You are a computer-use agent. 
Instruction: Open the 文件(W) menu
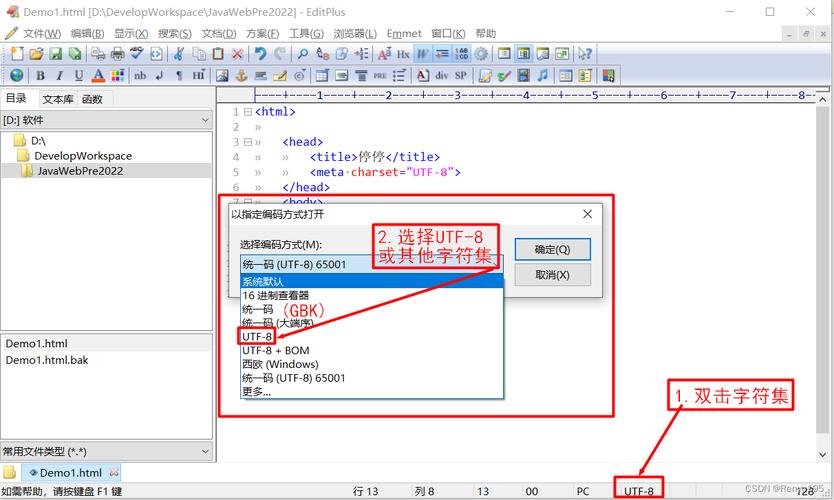pyautogui.click(x=41, y=34)
